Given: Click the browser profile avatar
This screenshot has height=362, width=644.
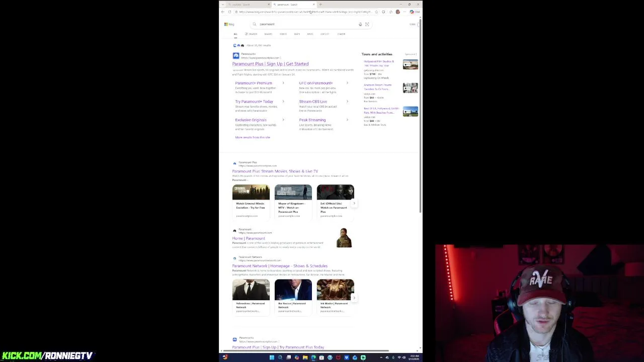Looking at the screenshot, I should pyautogui.click(x=397, y=12).
